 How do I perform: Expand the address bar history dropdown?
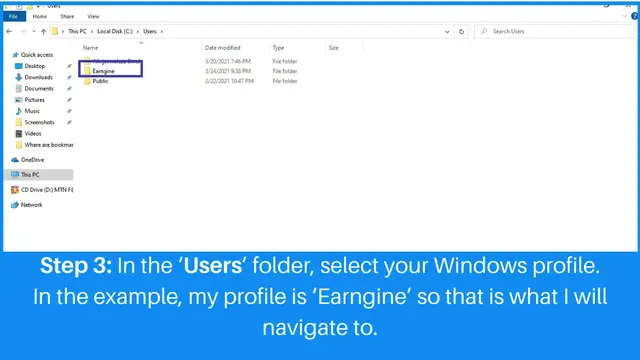447,31
